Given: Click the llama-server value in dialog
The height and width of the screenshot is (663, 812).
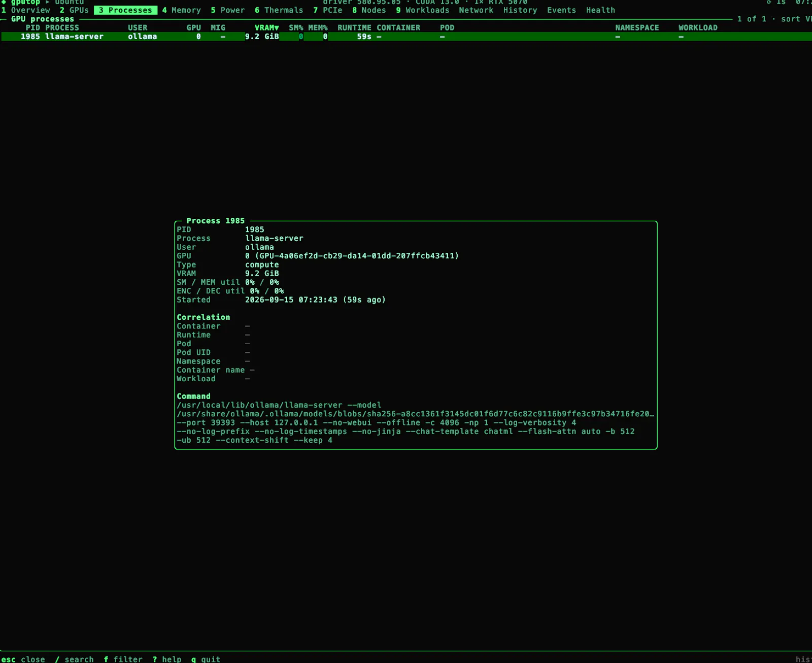Looking at the screenshot, I should coord(274,238).
